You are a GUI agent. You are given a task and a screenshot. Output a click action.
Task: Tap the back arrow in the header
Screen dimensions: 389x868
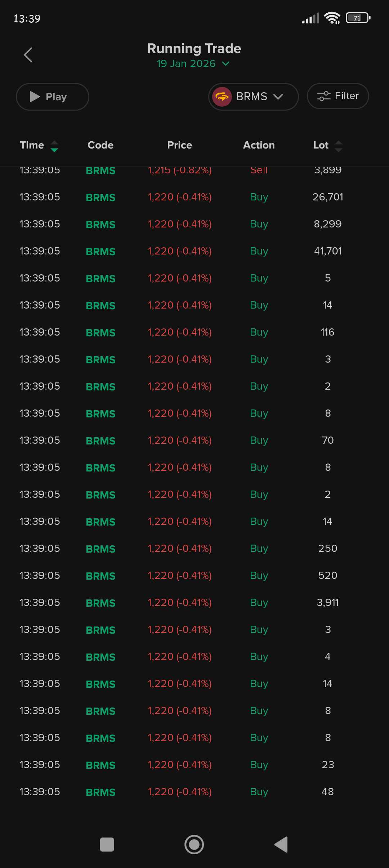(x=28, y=55)
